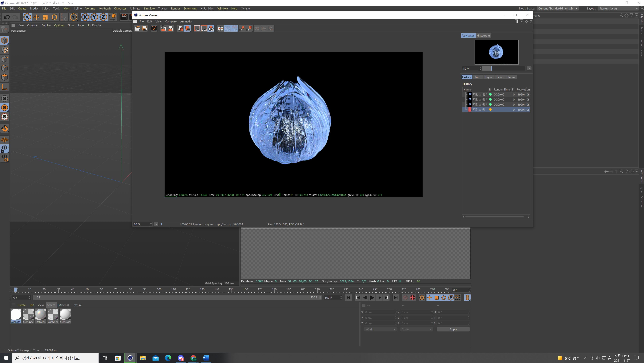This screenshot has height=363, width=644.
Task: Toggle the Z axis lock
Action: coord(103,17)
